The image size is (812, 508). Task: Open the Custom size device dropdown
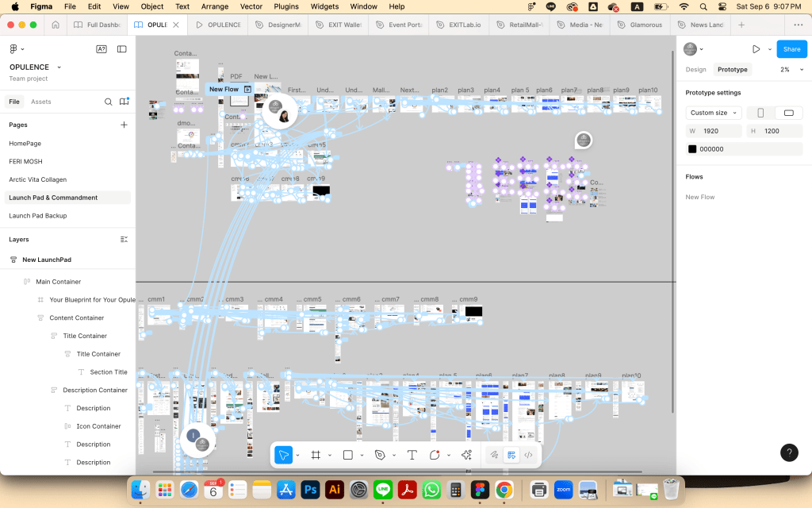point(713,113)
